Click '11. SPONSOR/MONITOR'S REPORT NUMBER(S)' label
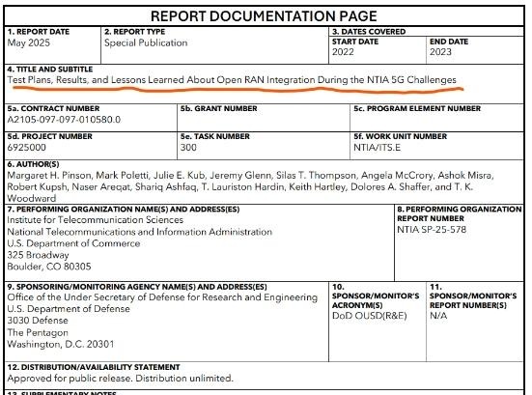 [x=473, y=296]
